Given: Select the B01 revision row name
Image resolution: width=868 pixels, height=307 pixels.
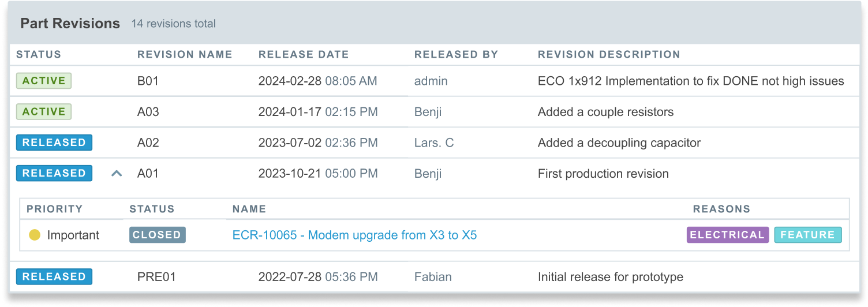Looking at the screenshot, I should pyautogui.click(x=148, y=81).
